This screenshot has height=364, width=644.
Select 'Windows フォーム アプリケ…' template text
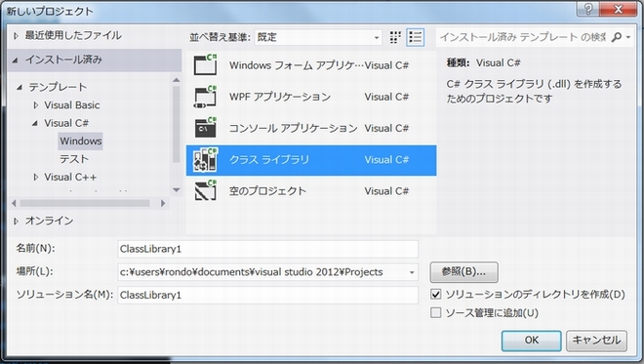296,65
